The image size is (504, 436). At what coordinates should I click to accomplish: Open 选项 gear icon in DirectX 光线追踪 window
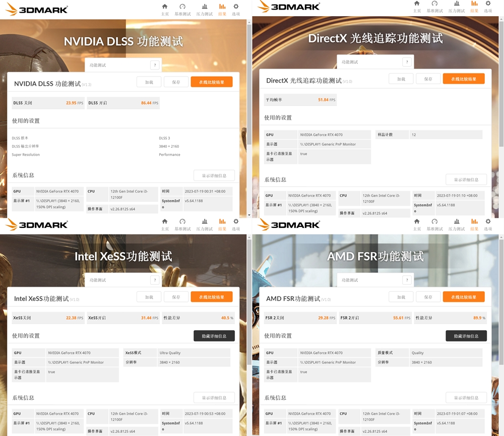pos(488,3)
